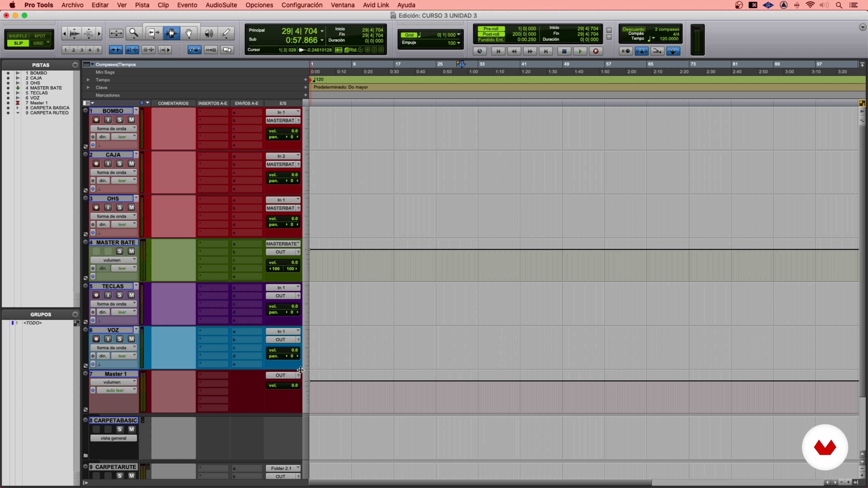868x488 pixels.
Task: Open CAJA track view selector forma de onda
Action: pyautogui.click(x=113, y=172)
